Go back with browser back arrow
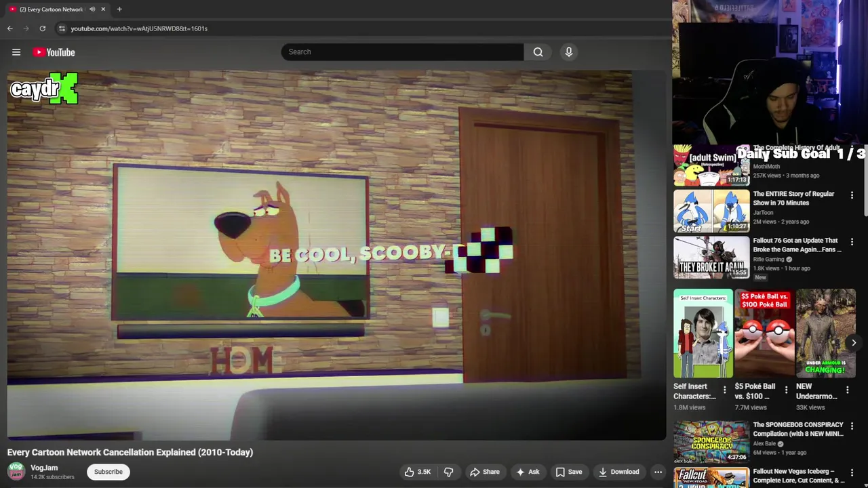Viewport: 868px width, 488px height. coord(9,28)
